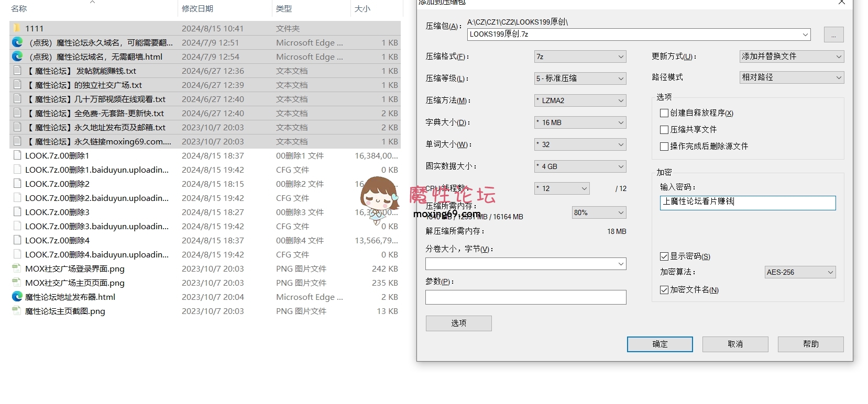Click size cell 242 KB
This screenshot has height=404, width=868.
[x=385, y=268]
